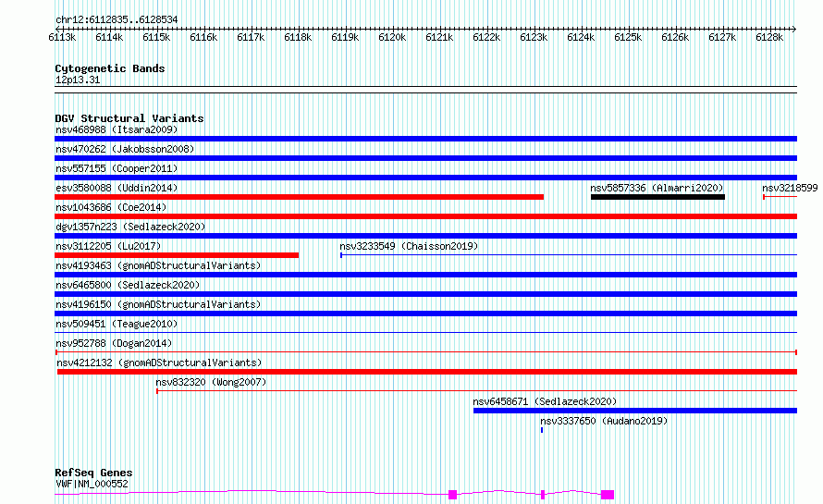
Task: Click the black nsv5857336 variant bar
Action: pos(657,197)
